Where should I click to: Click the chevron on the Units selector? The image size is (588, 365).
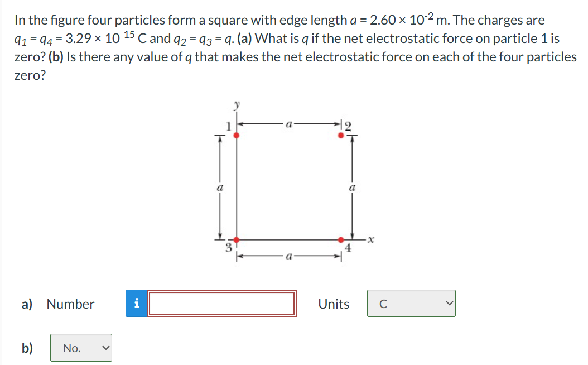coord(450,303)
